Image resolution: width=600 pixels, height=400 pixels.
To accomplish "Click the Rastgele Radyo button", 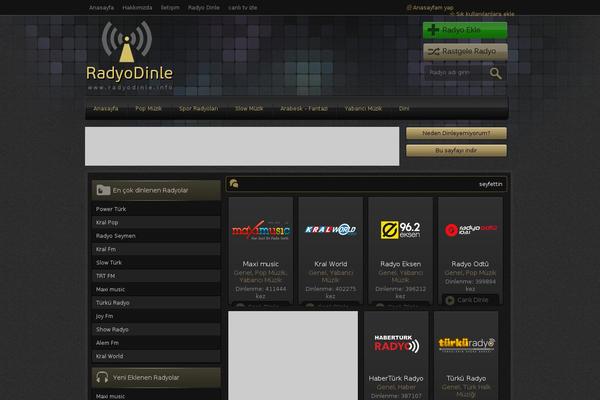I will (x=465, y=51).
